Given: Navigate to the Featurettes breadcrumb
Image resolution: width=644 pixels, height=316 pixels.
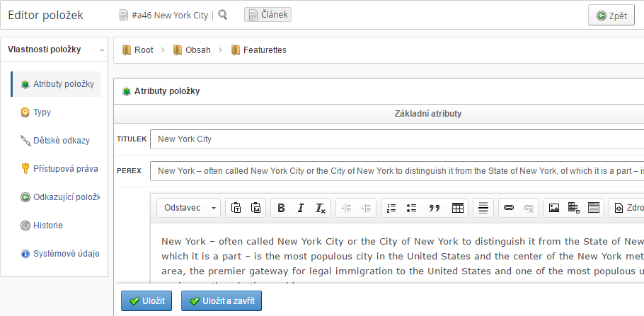Looking at the screenshot, I should 259,50.
